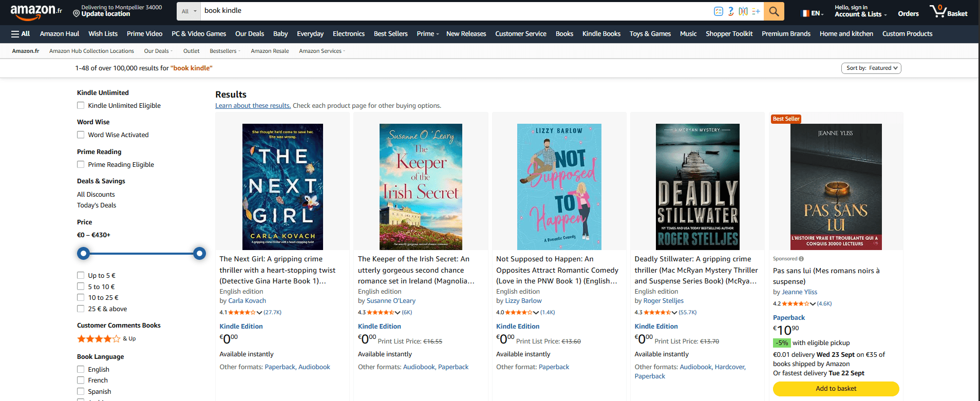This screenshot has width=980, height=401.
Task: Filter books by French language
Action: (81, 380)
